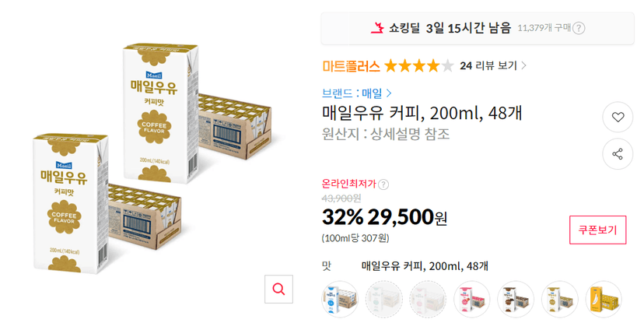Click the magnifier zoom image icon
This screenshot has width=644, height=323.
click(278, 290)
